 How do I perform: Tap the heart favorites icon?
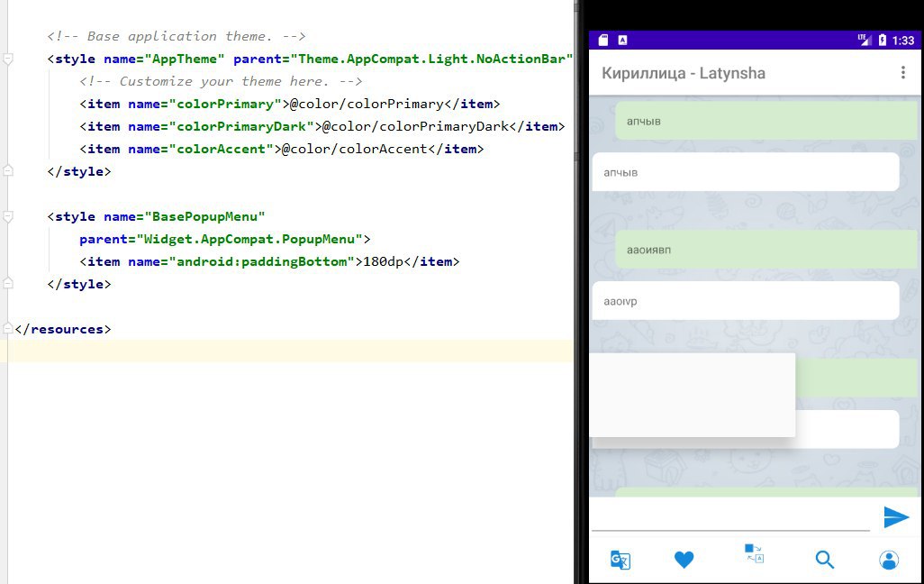[x=684, y=560]
